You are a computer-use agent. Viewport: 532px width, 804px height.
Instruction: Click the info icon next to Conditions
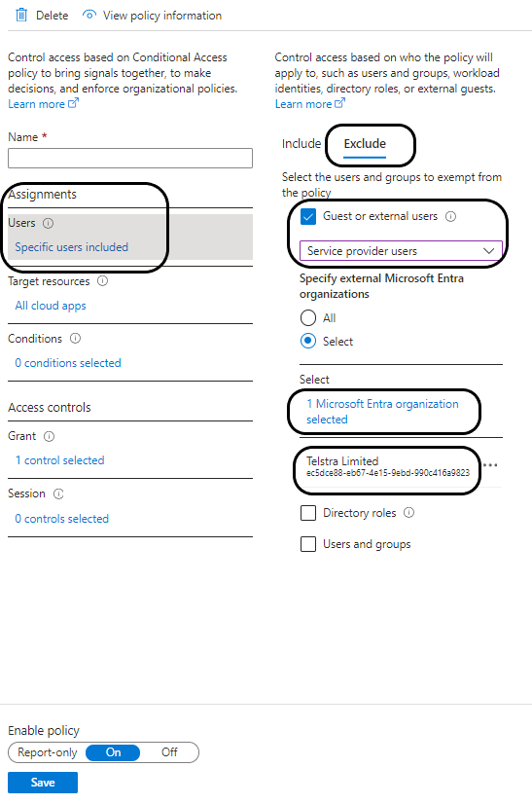point(75,339)
